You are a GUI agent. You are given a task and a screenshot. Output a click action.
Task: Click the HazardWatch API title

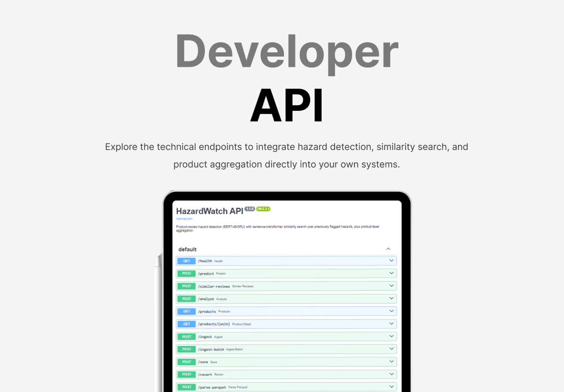tap(209, 211)
